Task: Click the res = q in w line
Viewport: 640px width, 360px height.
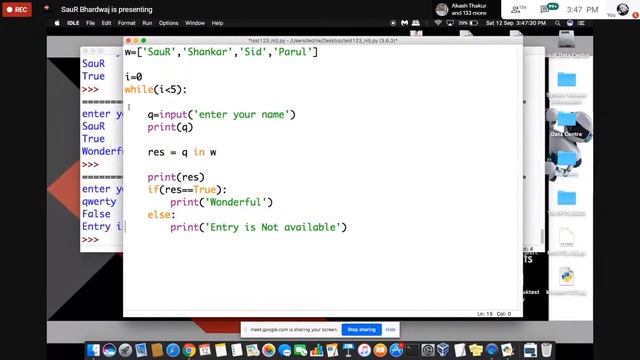Action: coord(182,152)
